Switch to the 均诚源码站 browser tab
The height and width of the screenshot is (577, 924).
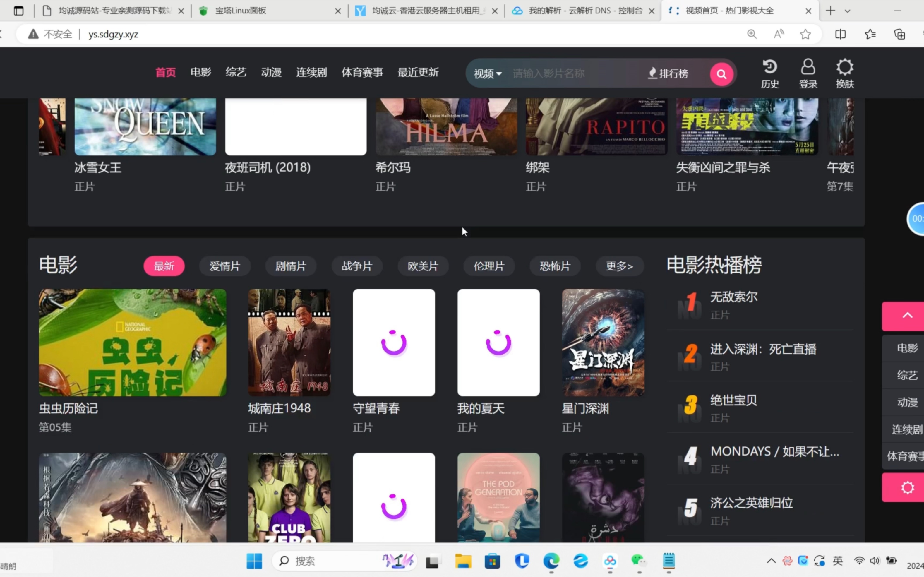coord(113,11)
